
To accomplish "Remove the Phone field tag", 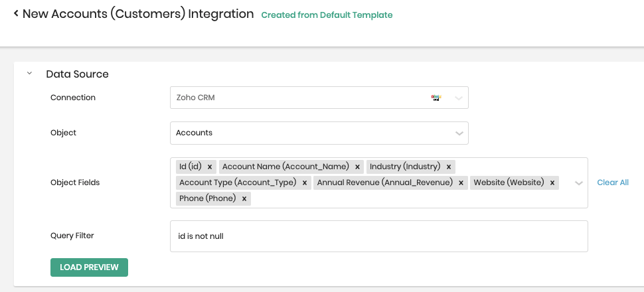I will click(244, 198).
